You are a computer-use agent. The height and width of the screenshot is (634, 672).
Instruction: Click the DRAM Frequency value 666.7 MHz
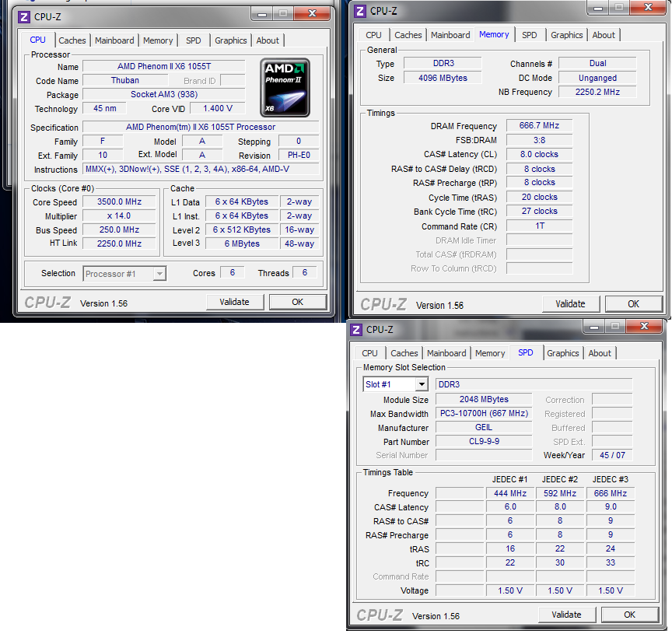click(x=539, y=125)
